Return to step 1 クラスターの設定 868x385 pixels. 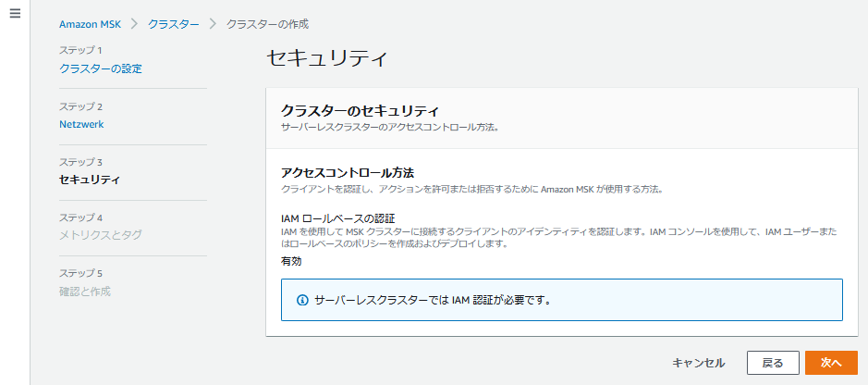pyautogui.click(x=101, y=69)
